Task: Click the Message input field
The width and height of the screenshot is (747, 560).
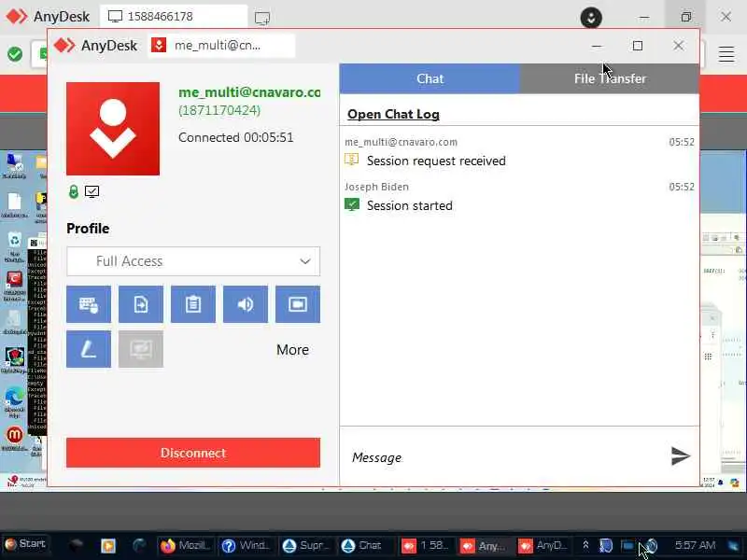Action: (x=505, y=457)
